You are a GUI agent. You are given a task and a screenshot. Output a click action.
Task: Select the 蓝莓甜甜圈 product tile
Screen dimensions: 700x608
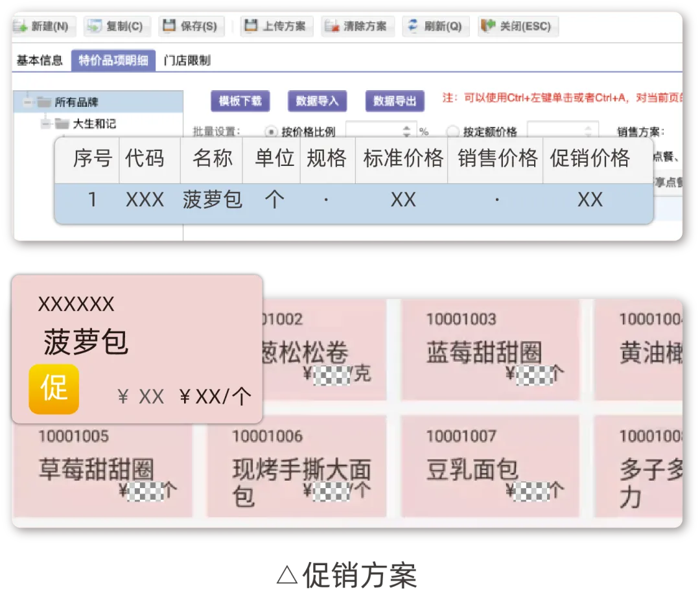coord(490,350)
